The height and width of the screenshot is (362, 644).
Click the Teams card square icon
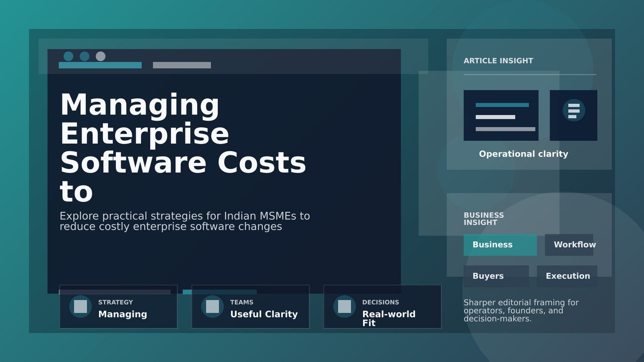click(213, 306)
